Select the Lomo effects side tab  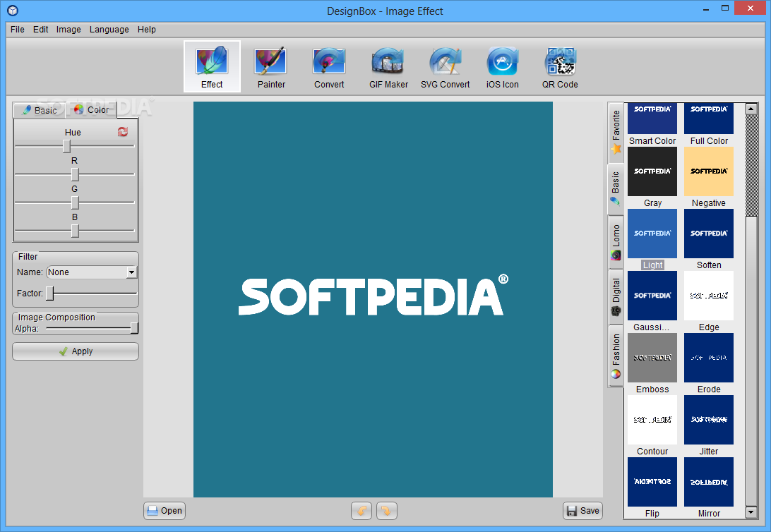[x=616, y=242]
